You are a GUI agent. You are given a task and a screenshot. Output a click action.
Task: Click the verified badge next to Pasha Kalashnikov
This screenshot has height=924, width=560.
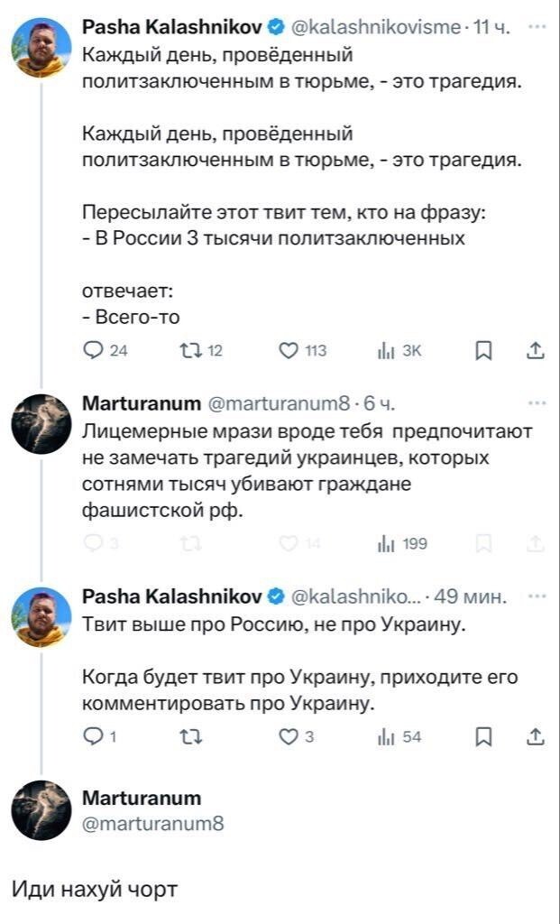click(276, 27)
